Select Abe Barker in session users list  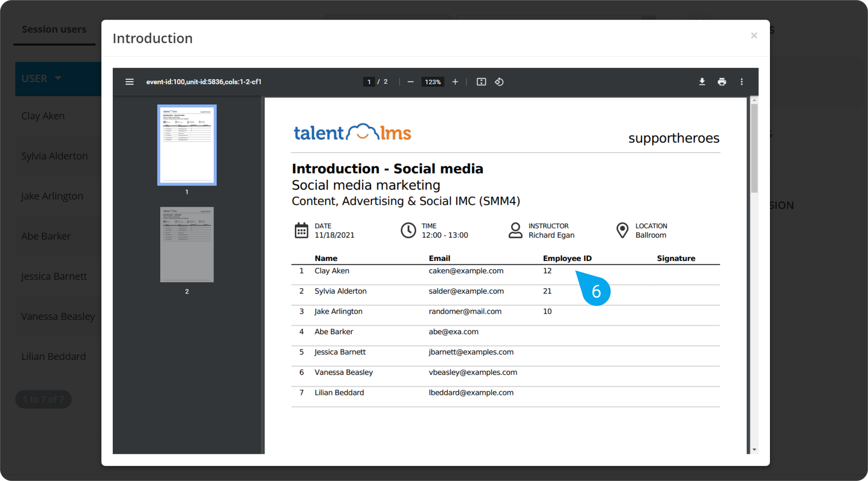(46, 236)
